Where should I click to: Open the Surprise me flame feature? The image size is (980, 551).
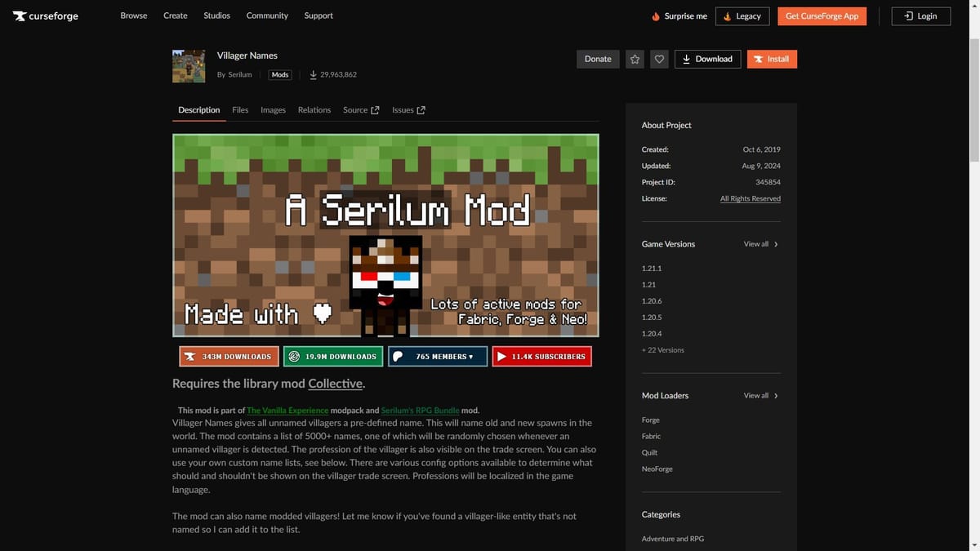679,16
